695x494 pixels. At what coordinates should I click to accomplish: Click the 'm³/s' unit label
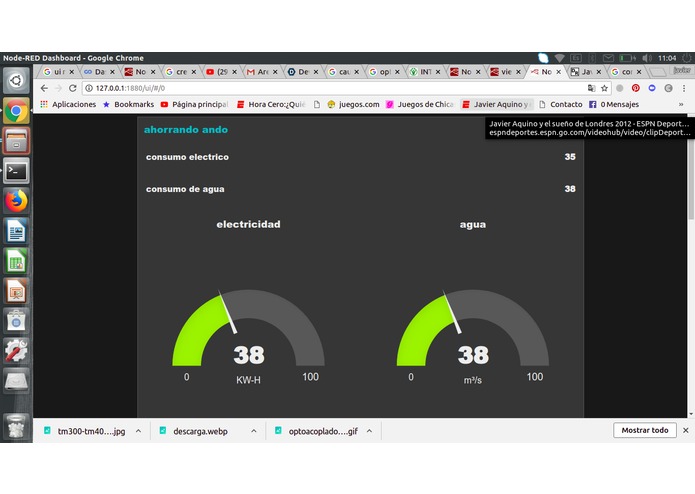point(472,380)
